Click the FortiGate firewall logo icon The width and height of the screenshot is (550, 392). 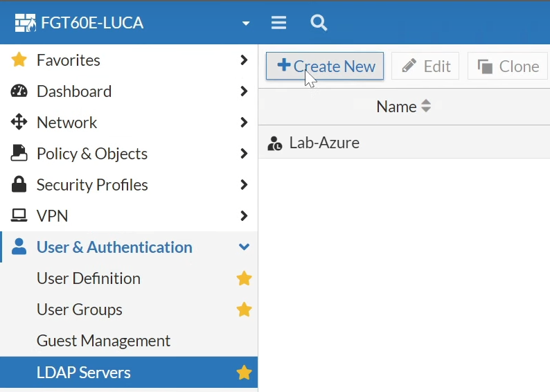pyautogui.click(x=25, y=23)
